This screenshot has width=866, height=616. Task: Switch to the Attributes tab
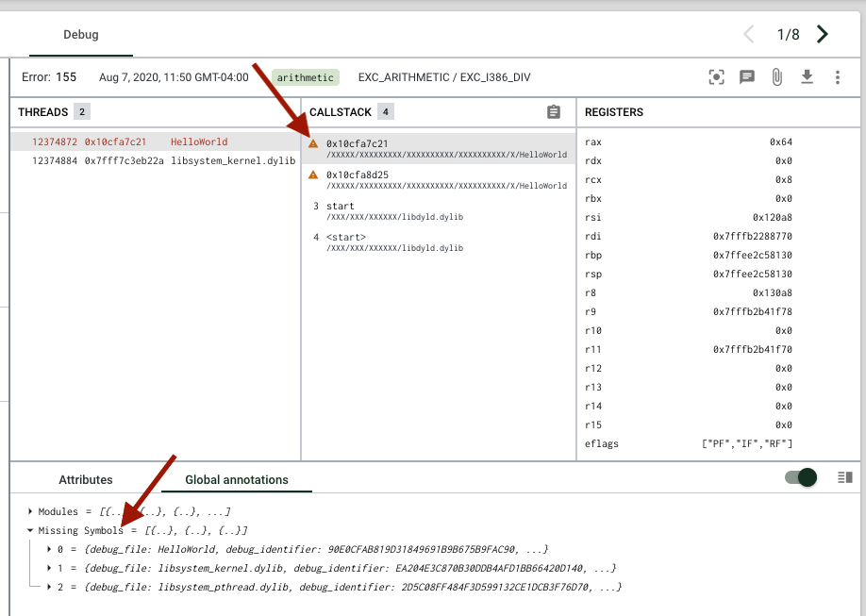[x=86, y=479]
